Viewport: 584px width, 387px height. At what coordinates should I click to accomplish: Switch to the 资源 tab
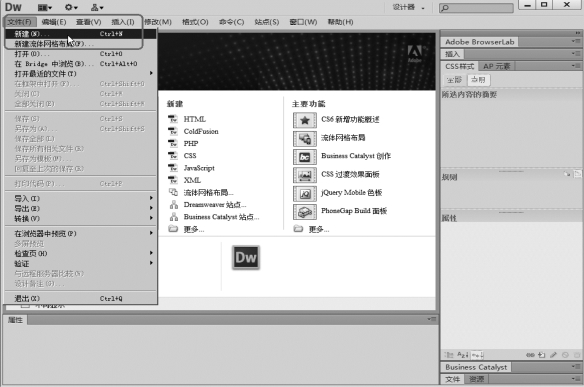476,379
